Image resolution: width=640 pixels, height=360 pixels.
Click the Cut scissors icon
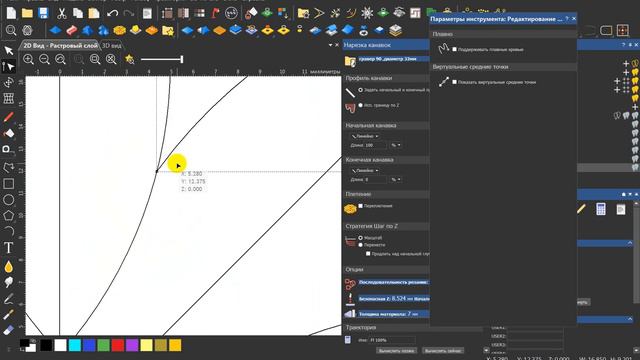(61, 13)
